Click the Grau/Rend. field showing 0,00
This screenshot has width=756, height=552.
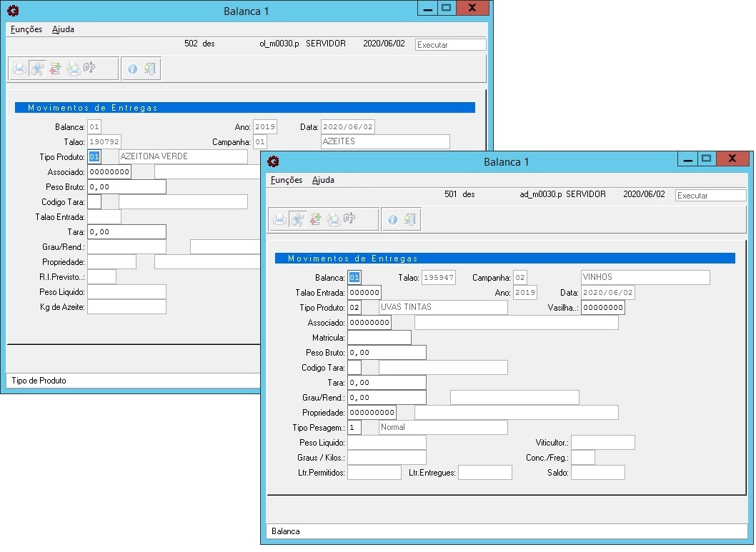(387, 397)
